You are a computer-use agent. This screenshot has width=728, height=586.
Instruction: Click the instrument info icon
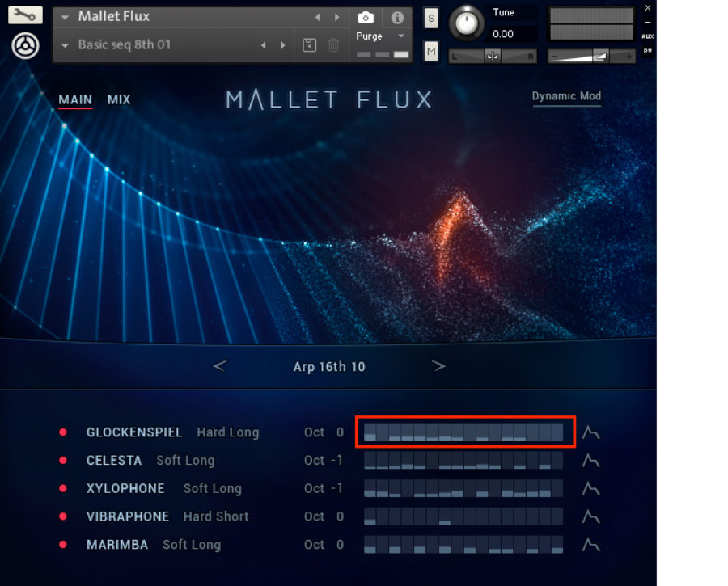pos(397,17)
